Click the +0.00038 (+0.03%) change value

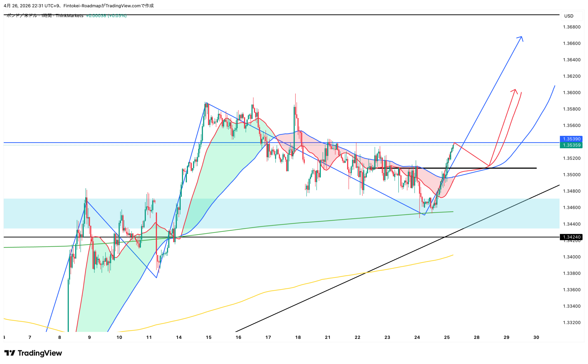[x=106, y=16]
